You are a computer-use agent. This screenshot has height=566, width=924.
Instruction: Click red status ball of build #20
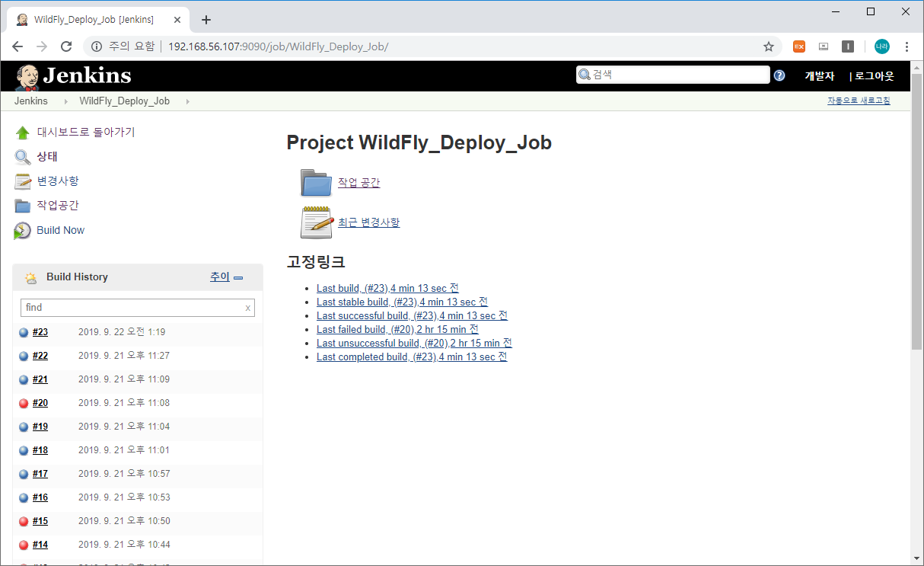coord(24,403)
